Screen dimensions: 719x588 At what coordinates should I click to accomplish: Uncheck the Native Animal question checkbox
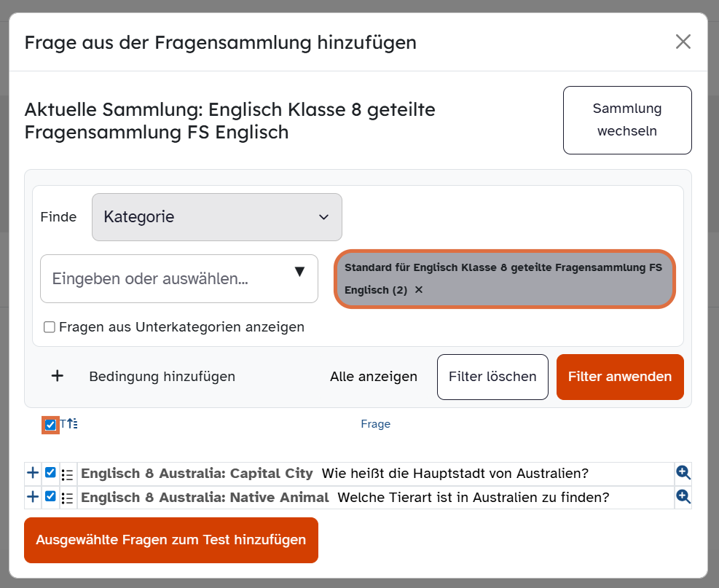[x=50, y=497]
